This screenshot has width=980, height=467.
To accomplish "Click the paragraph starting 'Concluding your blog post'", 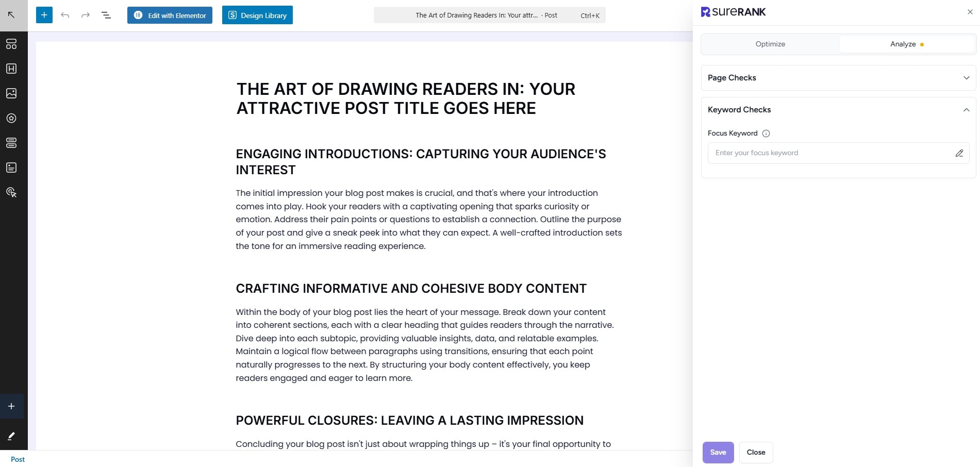I will pos(423,444).
